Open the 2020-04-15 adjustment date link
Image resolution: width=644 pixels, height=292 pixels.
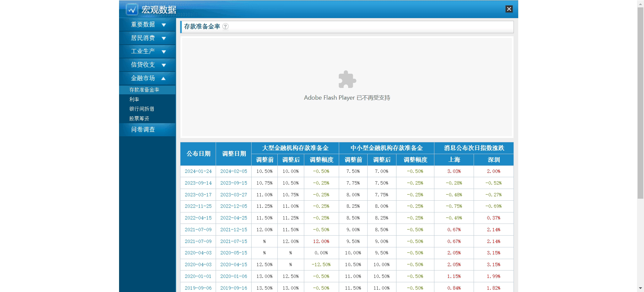[234, 264]
